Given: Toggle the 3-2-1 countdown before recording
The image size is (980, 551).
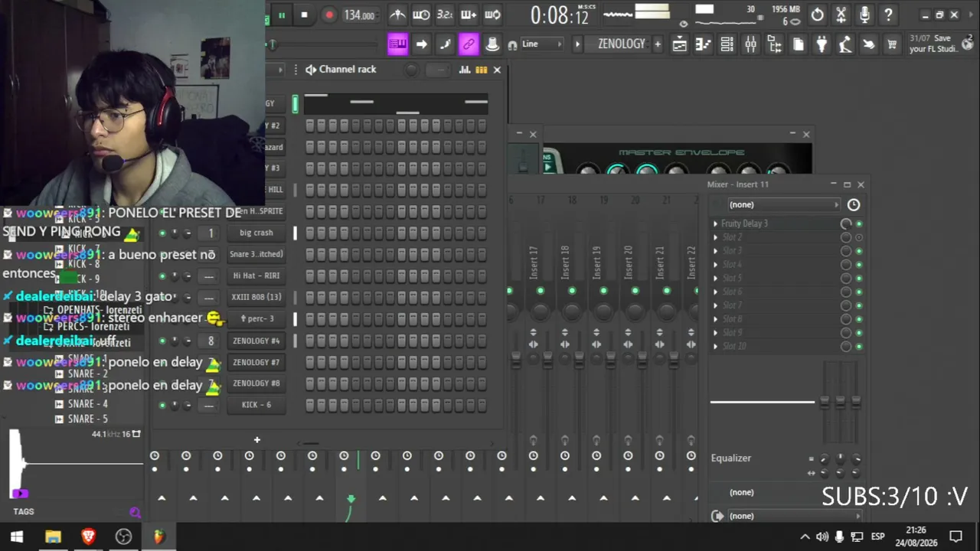Looking at the screenshot, I should [x=445, y=15].
